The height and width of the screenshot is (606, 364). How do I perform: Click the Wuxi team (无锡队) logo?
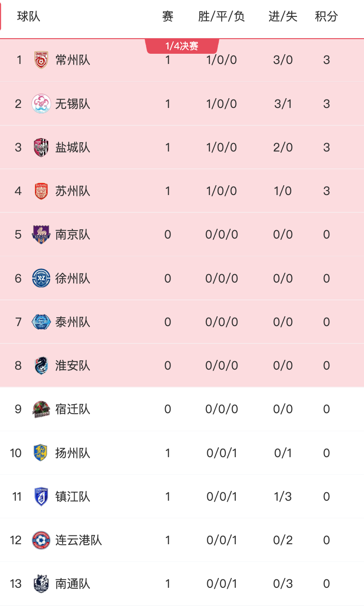click(41, 104)
